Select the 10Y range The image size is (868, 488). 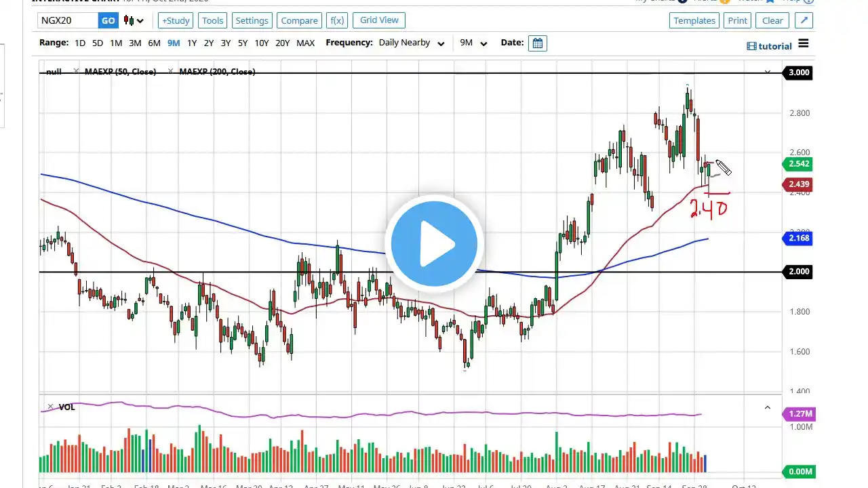(x=262, y=43)
